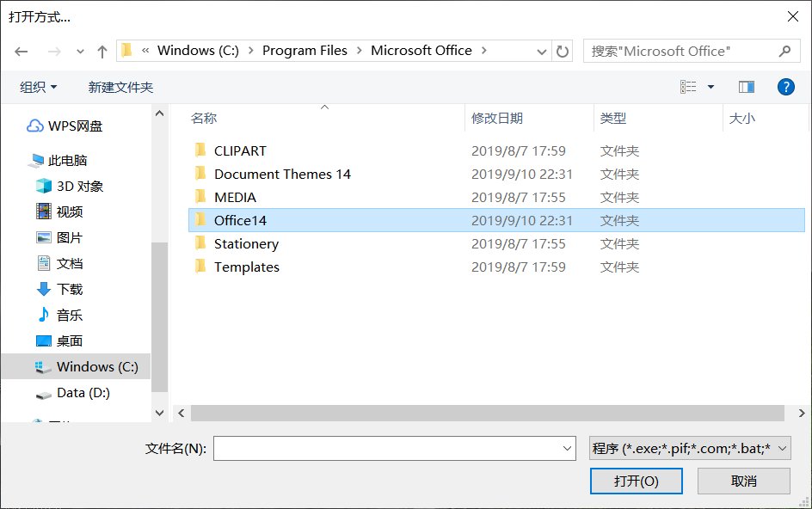Go up one folder level
This screenshot has width=812, height=509.
[101, 51]
